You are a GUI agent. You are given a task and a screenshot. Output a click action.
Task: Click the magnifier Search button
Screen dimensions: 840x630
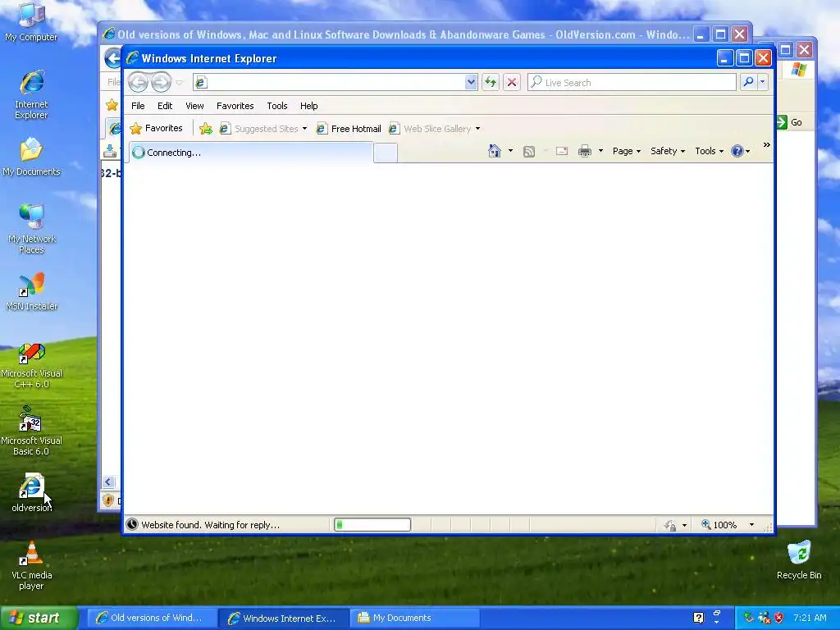[748, 82]
